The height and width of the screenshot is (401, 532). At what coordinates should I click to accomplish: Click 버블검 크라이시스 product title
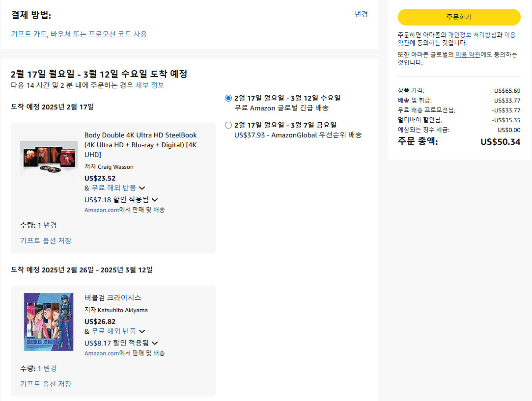point(112,297)
